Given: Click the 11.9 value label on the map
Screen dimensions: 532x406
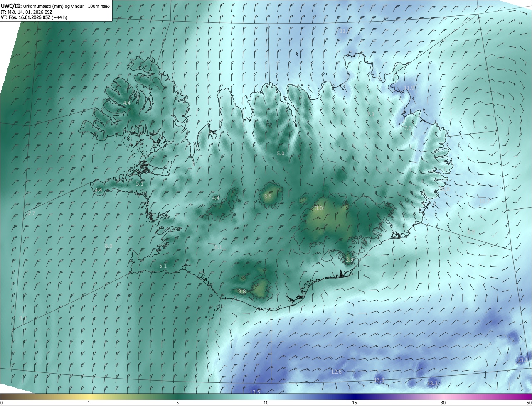Looking at the screenshot, I should click(x=409, y=88).
